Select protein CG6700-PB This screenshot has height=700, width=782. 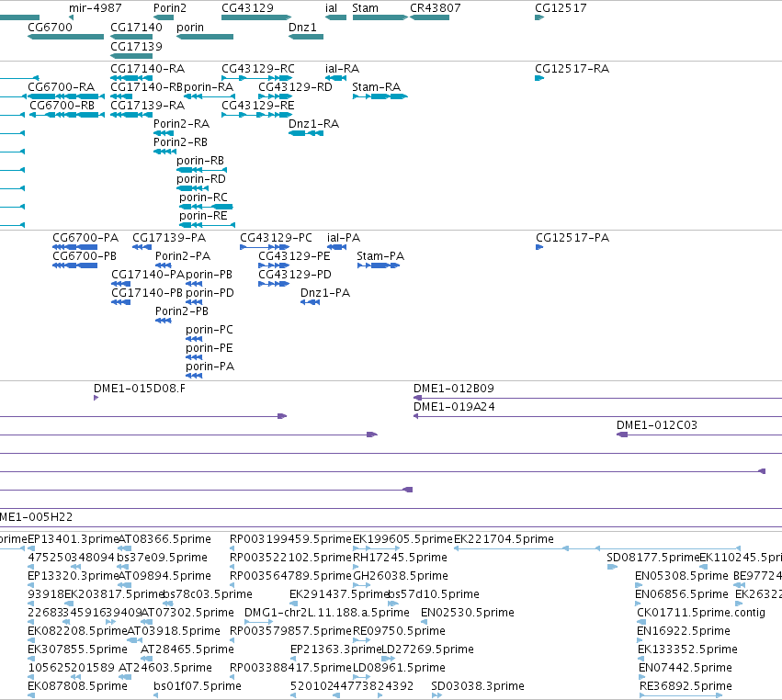tap(85, 256)
